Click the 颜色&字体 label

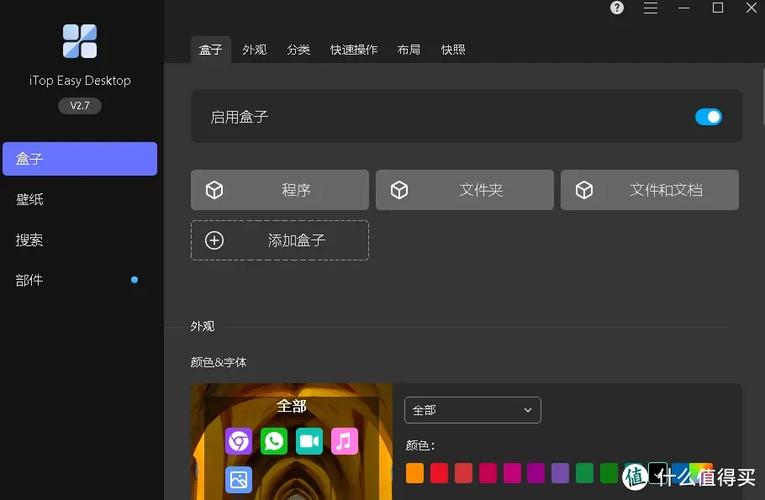[x=219, y=362]
